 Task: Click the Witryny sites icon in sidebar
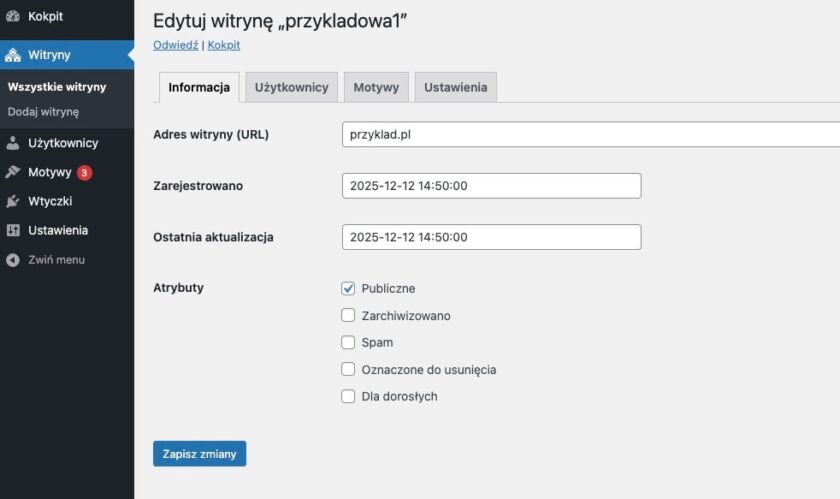click(13, 55)
